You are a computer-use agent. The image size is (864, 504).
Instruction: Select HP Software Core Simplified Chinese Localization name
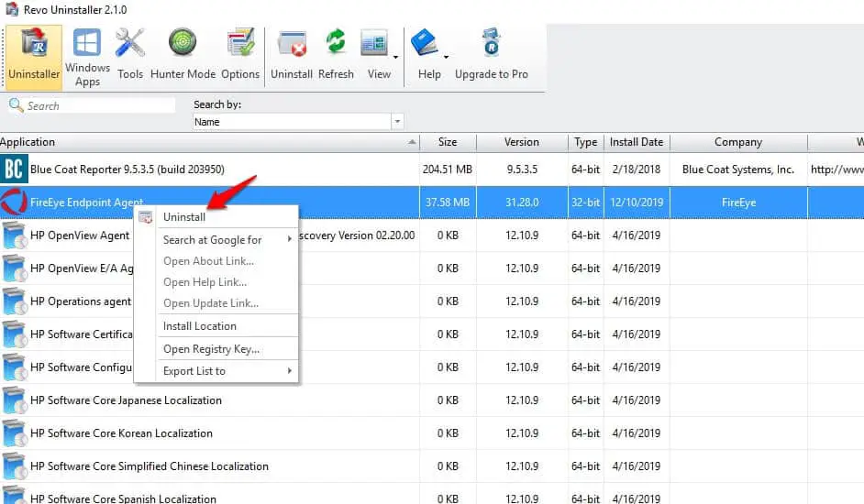[150, 466]
